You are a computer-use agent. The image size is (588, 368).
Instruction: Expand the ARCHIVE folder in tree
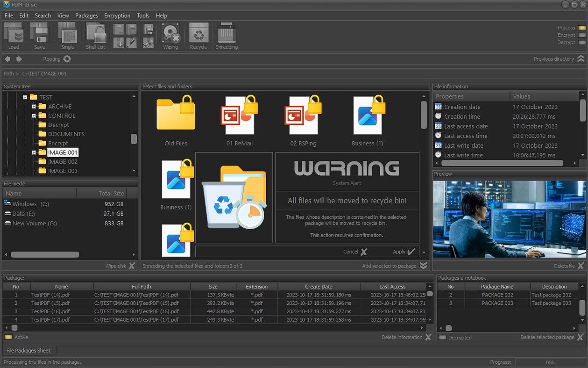(34, 107)
